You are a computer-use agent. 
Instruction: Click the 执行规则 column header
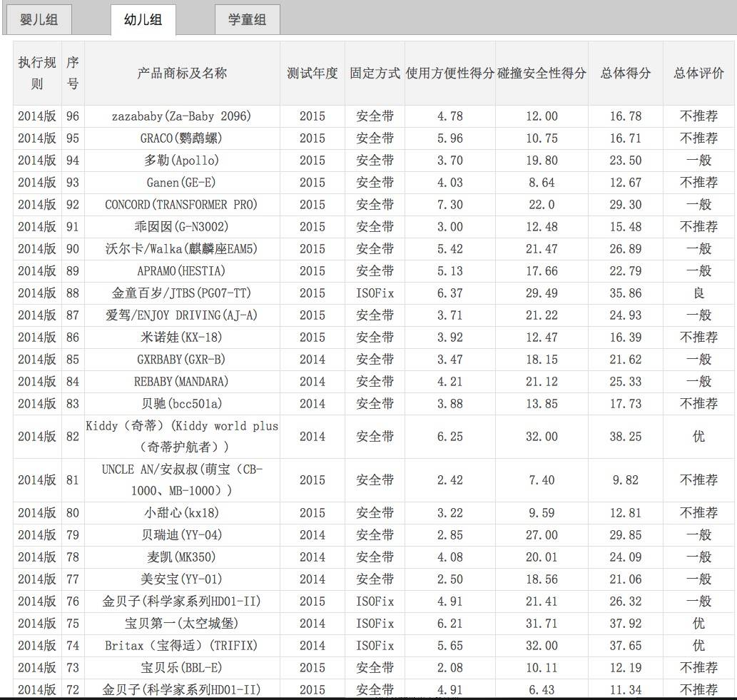tap(37, 73)
